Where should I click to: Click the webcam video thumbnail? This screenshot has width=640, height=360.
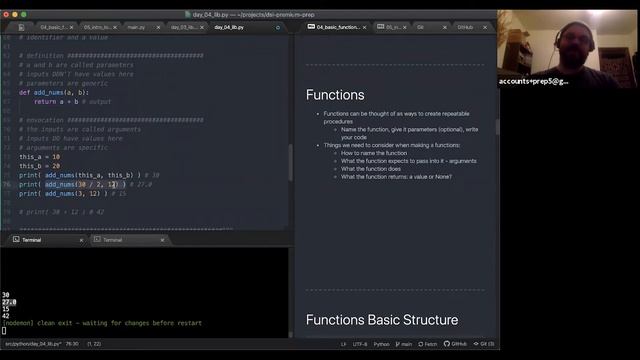click(x=567, y=49)
